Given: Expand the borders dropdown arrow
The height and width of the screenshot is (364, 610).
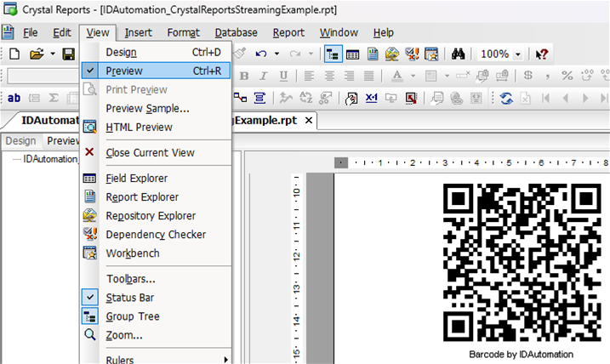Looking at the screenshot, I should point(447,76).
